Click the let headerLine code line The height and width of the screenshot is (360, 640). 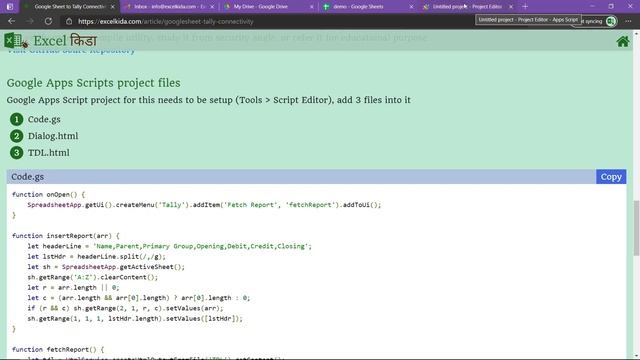coord(169,246)
